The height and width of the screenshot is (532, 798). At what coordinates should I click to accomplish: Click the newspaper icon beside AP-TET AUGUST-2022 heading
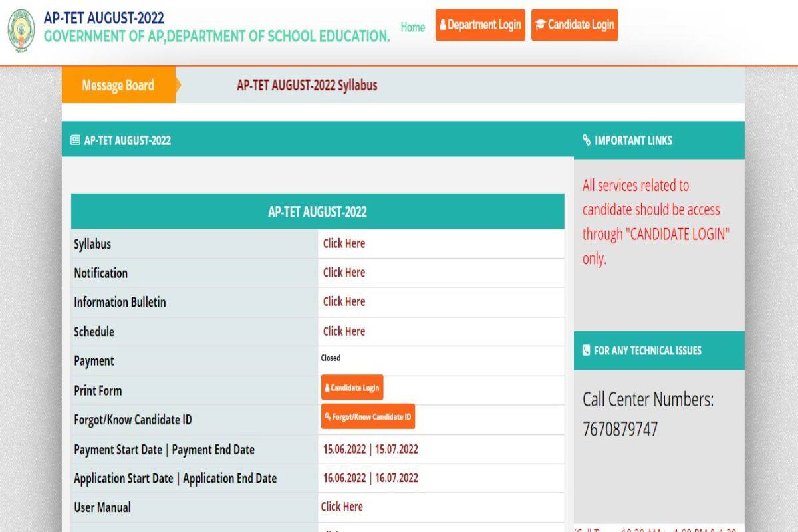point(75,140)
